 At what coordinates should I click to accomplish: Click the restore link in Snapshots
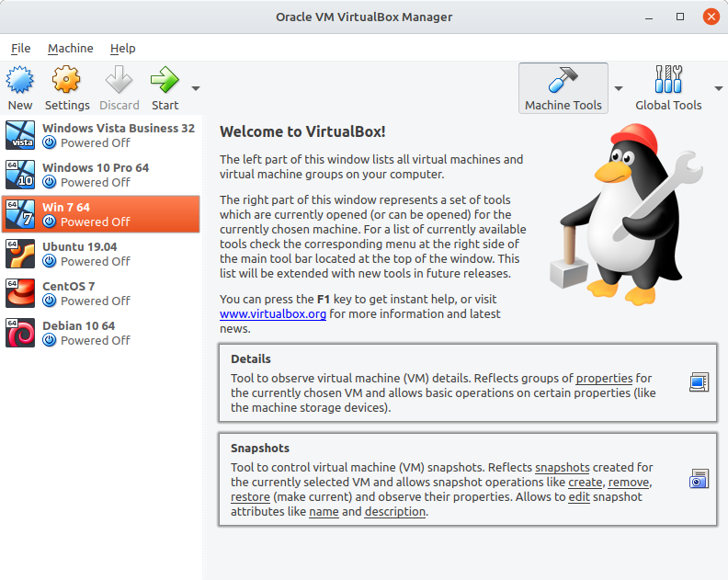[250, 497]
